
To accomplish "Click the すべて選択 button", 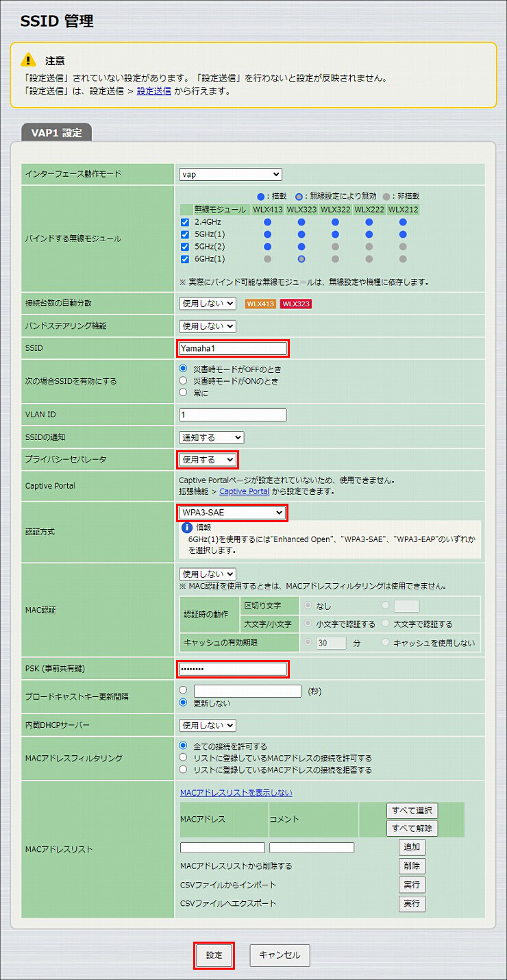I will point(412,811).
